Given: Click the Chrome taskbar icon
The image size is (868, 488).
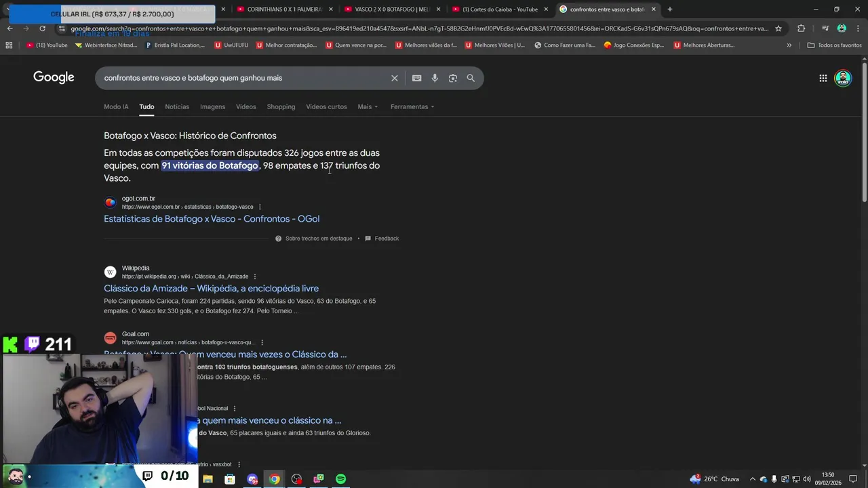Looking at the screenshot, I should [274, 479].
